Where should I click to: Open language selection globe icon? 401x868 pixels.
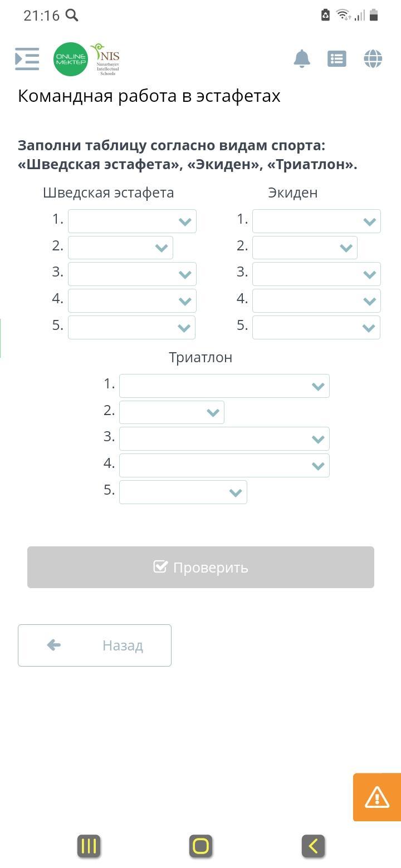(x=373, y=58)
